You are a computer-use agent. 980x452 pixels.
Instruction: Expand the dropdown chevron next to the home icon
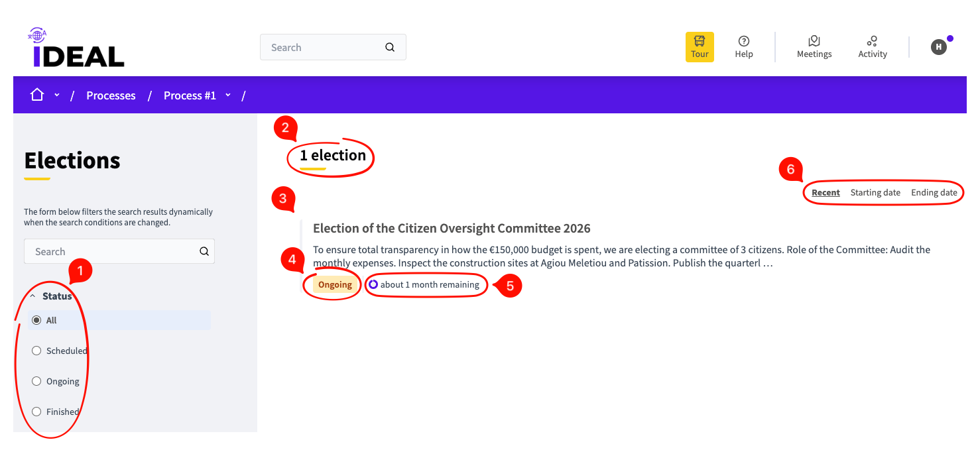(x=56, y=94)
